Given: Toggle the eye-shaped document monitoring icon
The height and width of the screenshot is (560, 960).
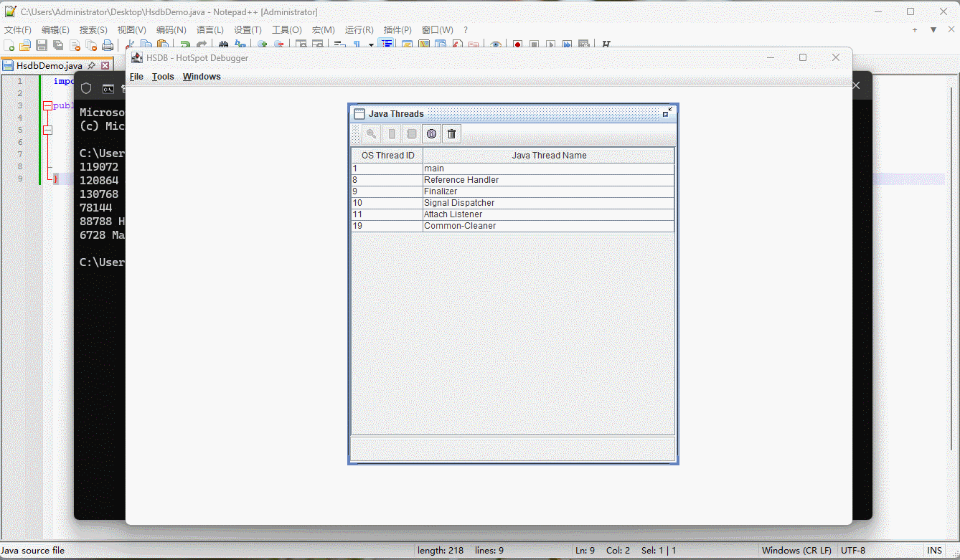Looking at the screenshot, I should pyautogui.click(x=496, y=45).
